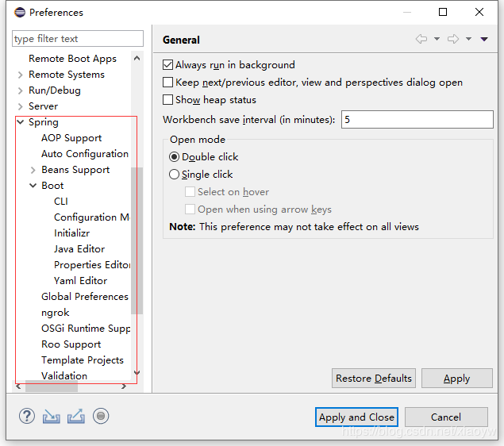
Task: Open Template Projects preference page
Action: [83, 360]
